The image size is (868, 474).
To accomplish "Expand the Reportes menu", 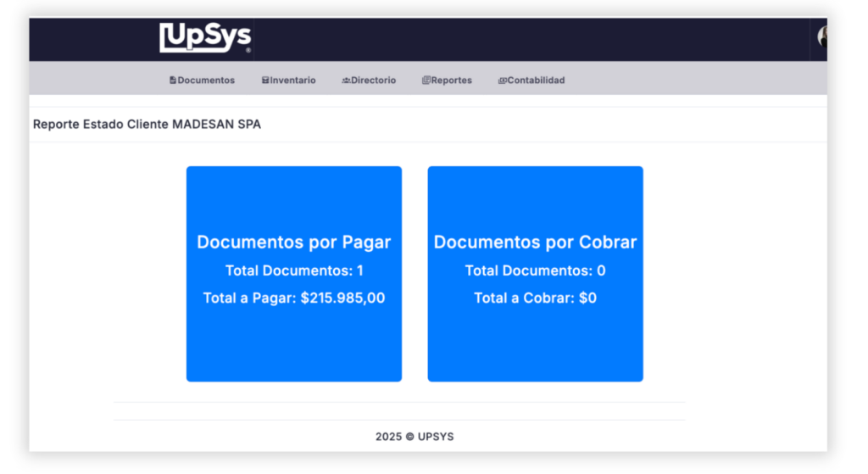I will pos(451,81).
